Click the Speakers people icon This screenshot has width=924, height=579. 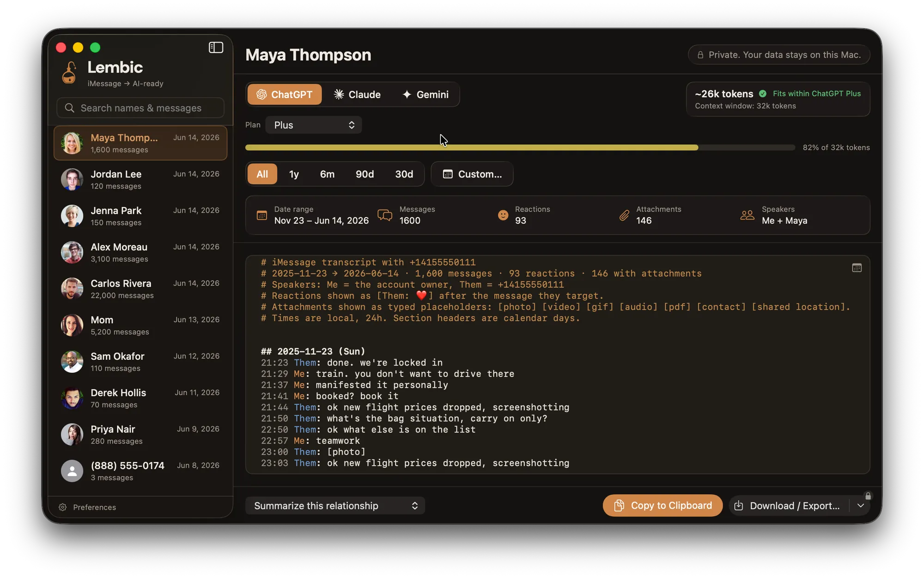[x=747, y=215]
